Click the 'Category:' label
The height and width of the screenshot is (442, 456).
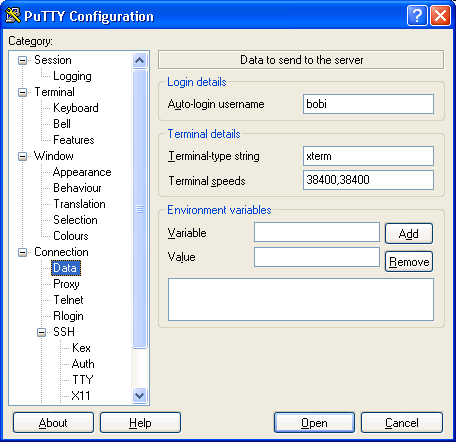pos(30,41)
